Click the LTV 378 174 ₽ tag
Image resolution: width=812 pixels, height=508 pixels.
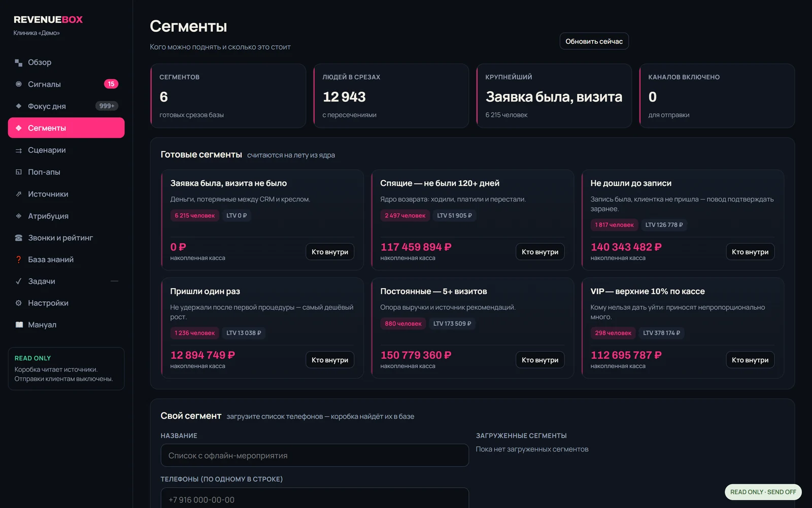[x=662, y=333]
